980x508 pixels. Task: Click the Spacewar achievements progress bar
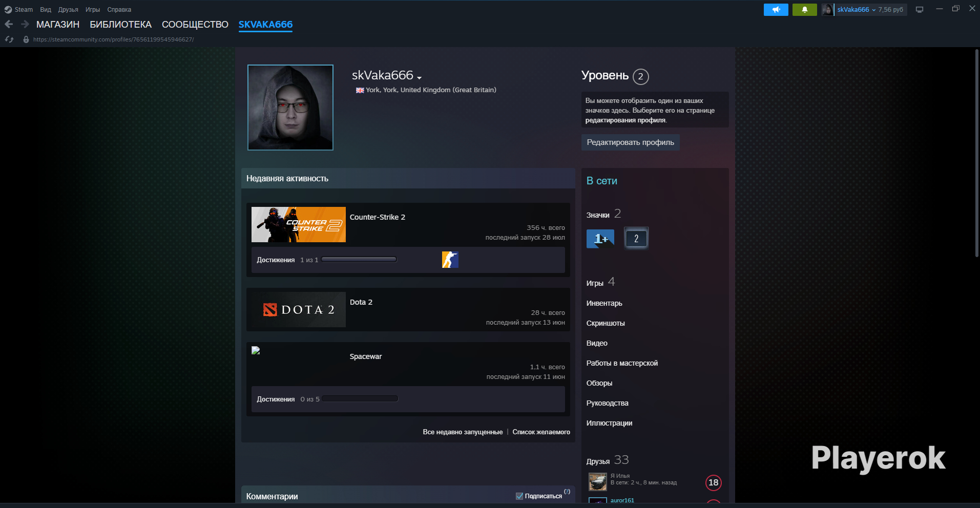(x=360, y=399)
